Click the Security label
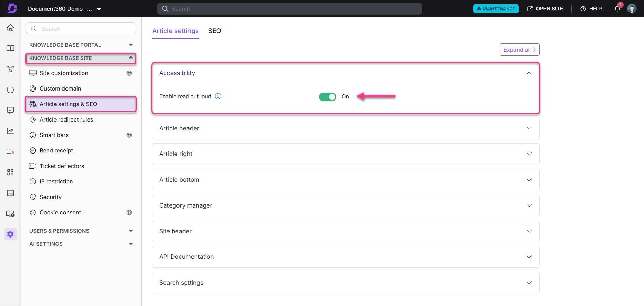The width and height of the screenshot is (644, 306). pos(50,197)
